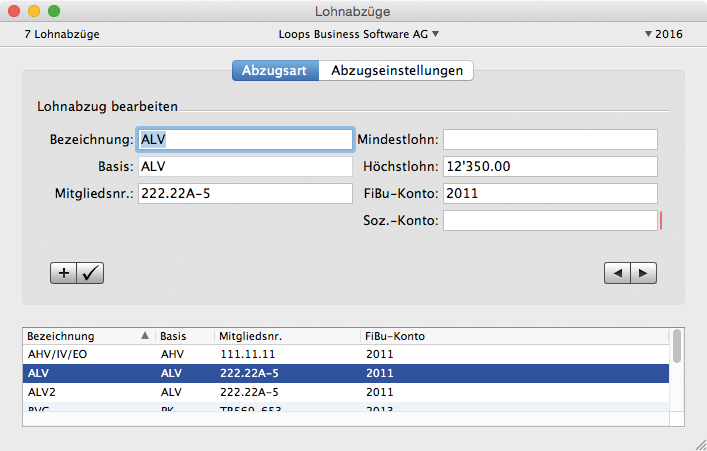707x451 pixels.
Task: Maximize the Lohnabzüge window with green button
Action: (x=54, y=11)
